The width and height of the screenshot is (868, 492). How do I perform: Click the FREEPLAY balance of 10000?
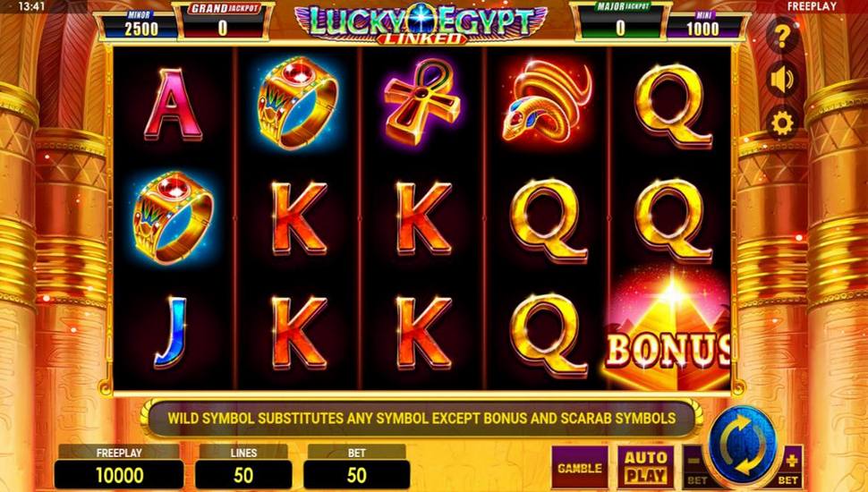[119, 475]
